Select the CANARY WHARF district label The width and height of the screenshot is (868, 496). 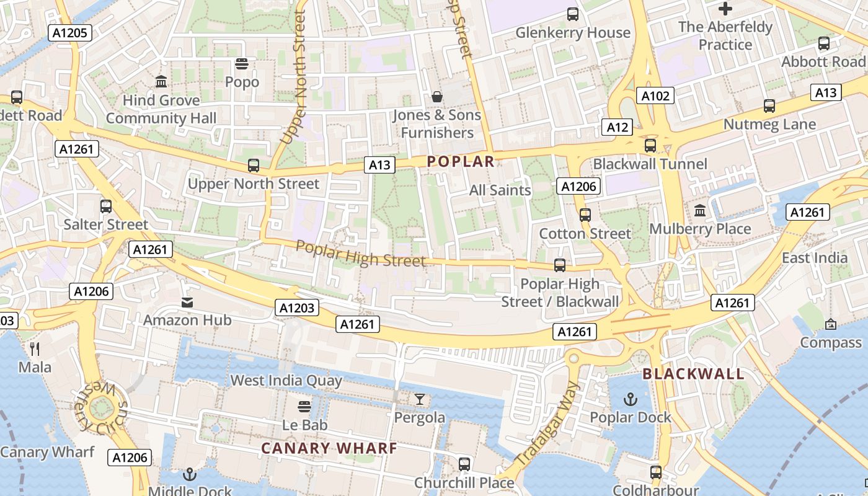pyautogui.click(x=329, y=448)
